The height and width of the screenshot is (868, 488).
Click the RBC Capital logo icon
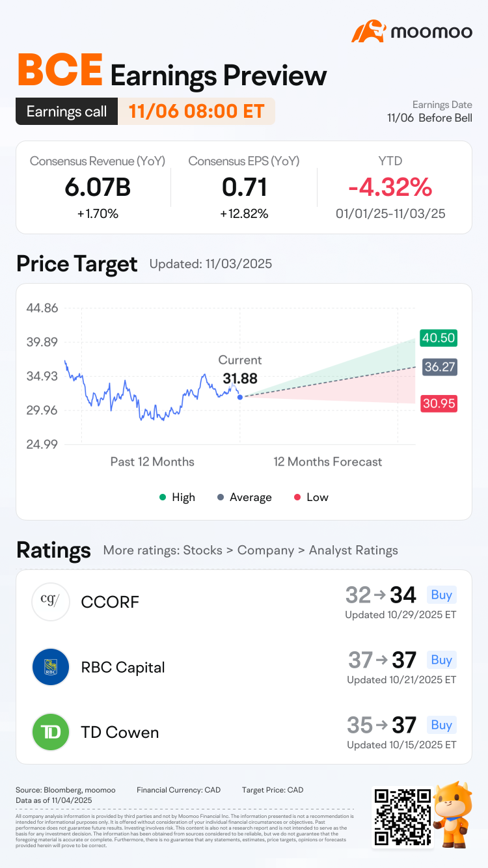[51, 667]
